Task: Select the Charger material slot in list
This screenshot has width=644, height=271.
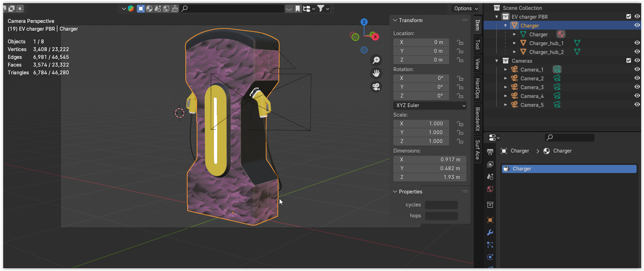Action: (x=569, y=169)
